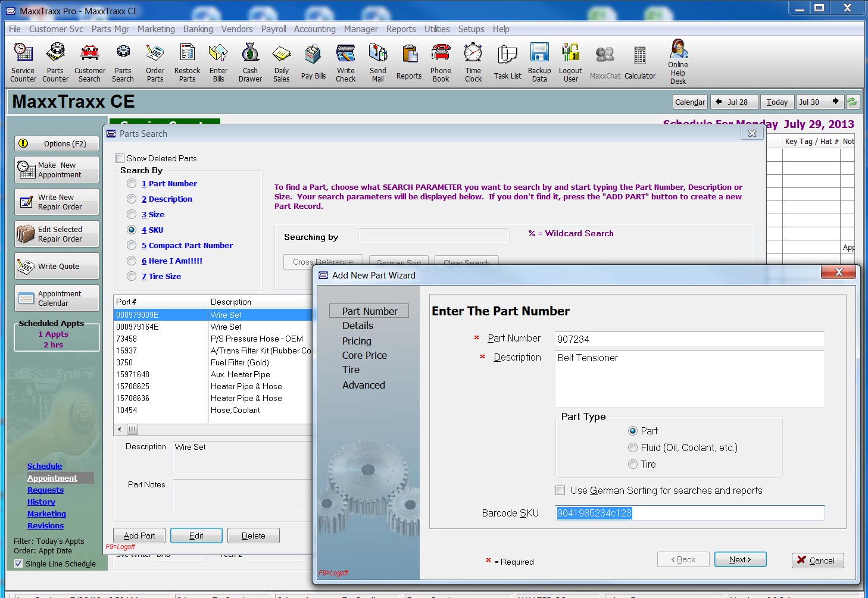The height and width of the screenshot is (598, 868).
Task: Open the Calendar button
Action: click(690, 102)
